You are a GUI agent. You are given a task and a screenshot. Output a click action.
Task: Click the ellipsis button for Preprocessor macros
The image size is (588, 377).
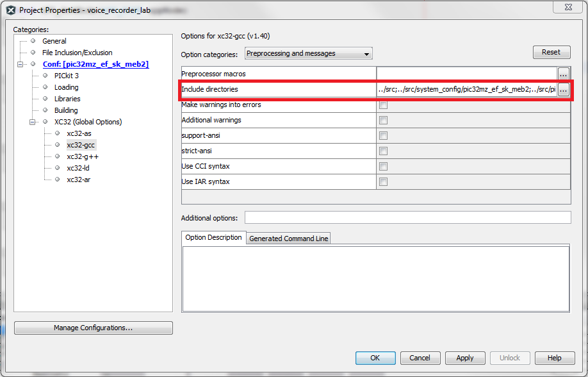(x=563, y=74)
